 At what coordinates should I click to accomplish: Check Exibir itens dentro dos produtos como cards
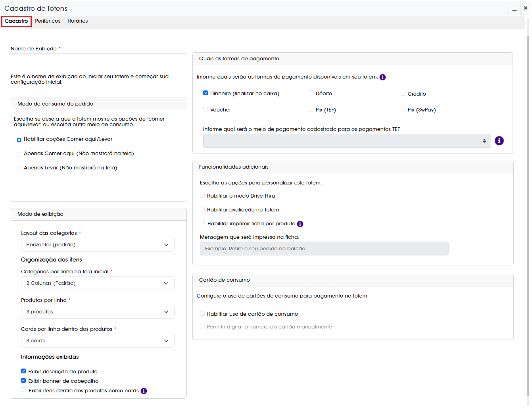click(x=23, y=390)
